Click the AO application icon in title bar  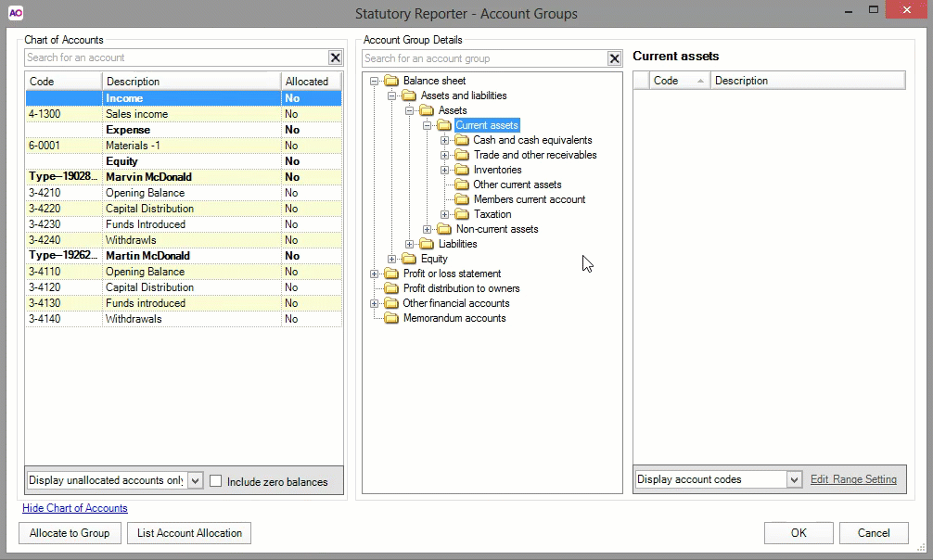15,13
